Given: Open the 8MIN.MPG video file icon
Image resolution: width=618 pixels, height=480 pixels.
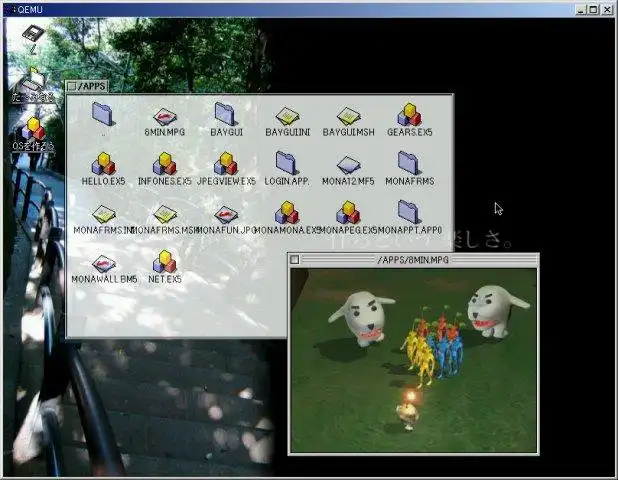Looking at the screenshot, I should pyautogui.click(x=165, y=116).
